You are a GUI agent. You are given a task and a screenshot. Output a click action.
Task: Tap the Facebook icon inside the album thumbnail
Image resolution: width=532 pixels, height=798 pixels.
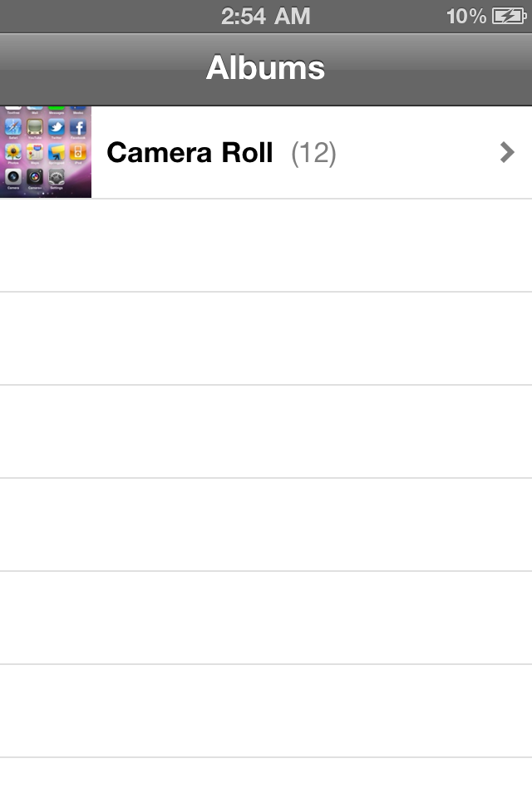[x=78, y=127]
